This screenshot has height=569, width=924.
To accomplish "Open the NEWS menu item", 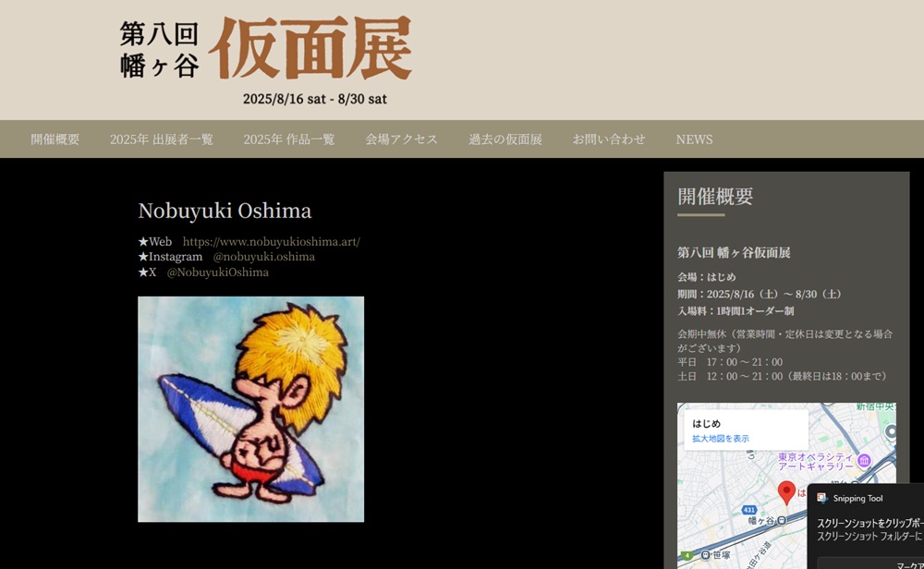I will coord(694,139).
